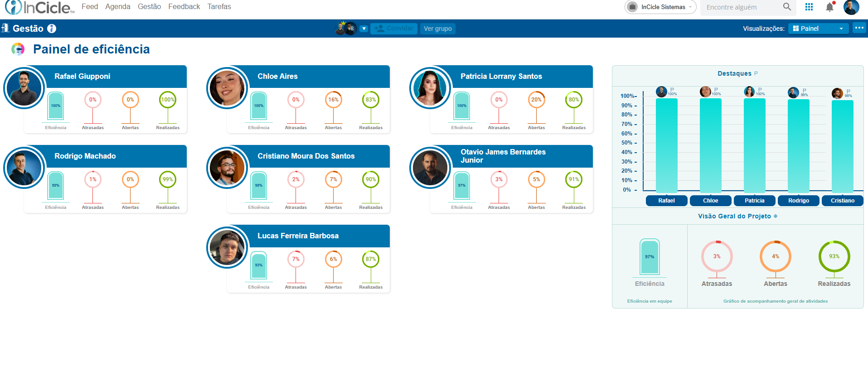
Task: Open the InCicle Sistemas company dropdown
Action: (660, 7)
